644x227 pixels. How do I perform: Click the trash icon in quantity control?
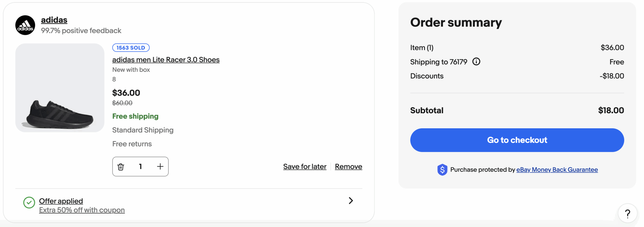(121, 167)
